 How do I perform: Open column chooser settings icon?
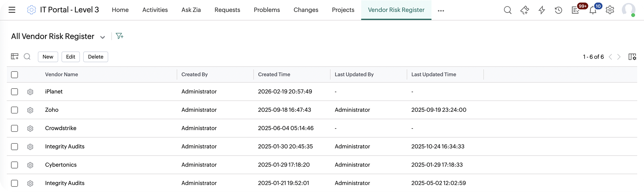tap(632, 57)
